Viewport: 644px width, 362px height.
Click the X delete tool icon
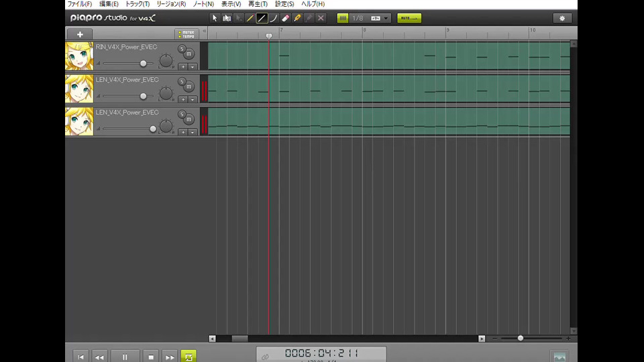[321, 18]
